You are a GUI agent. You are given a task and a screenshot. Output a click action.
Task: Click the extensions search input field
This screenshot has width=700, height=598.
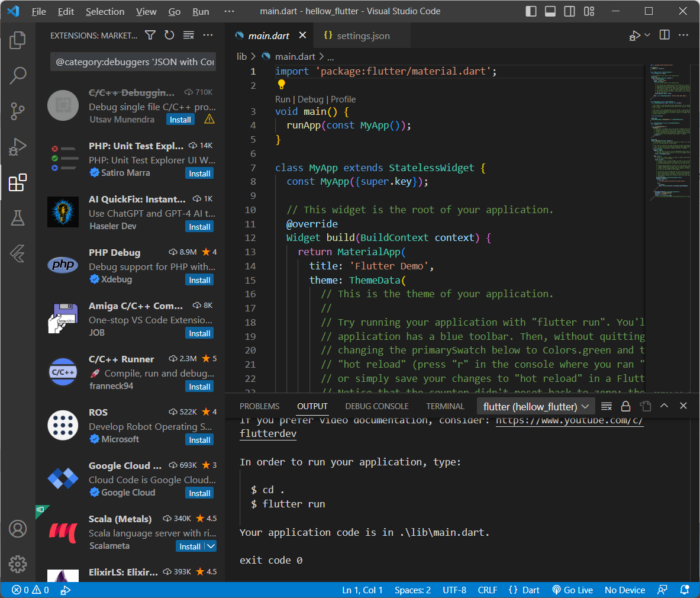click(x=134, y=62)
